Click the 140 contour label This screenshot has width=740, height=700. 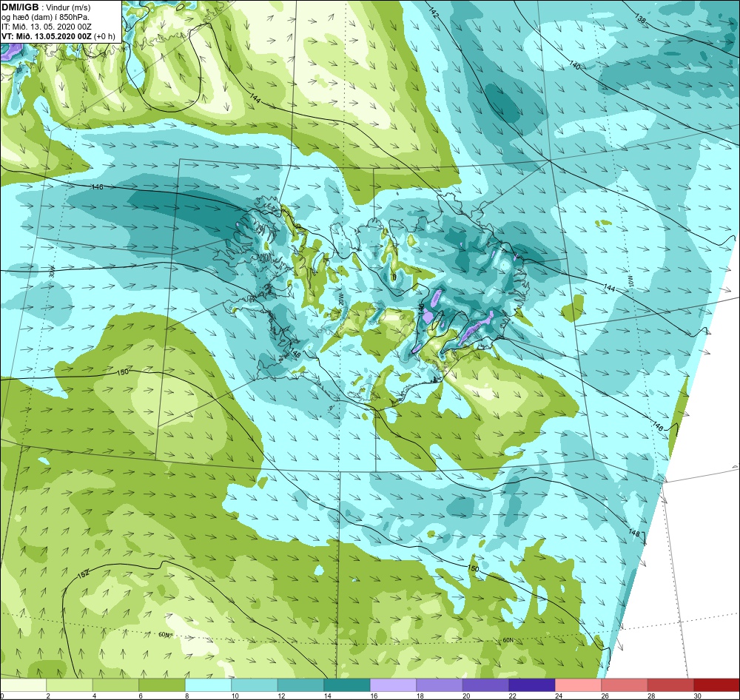pyautogui.click(x=574, y=64)
